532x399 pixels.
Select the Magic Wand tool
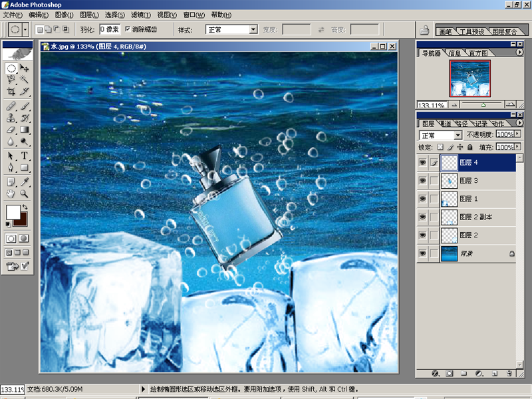point(24,79)
